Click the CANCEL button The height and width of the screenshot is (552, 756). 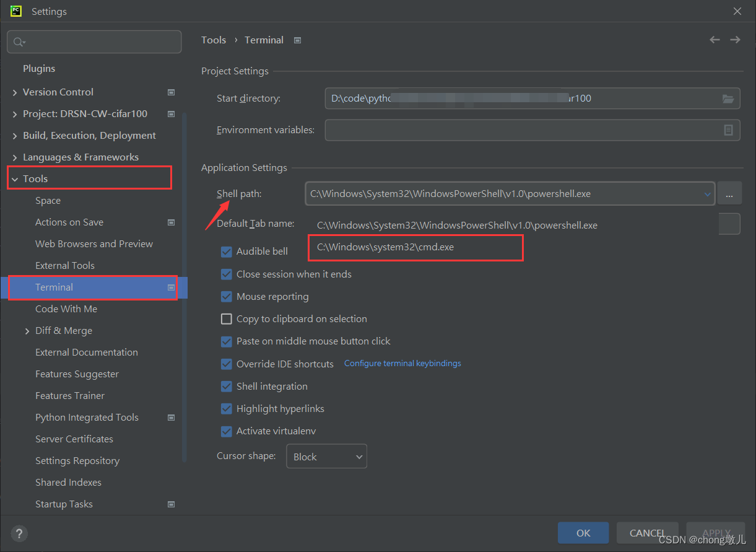pyautogui.click(x=648, y=533)
